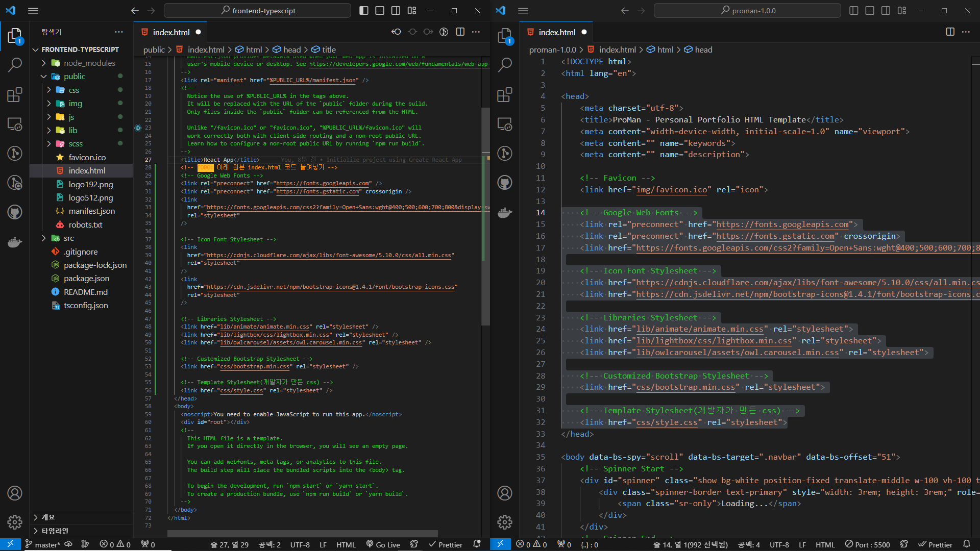The height and width of the screenshot is (551, 980).
Task: Open GitHub panel in right window activity bar
Action: point(504,183)
